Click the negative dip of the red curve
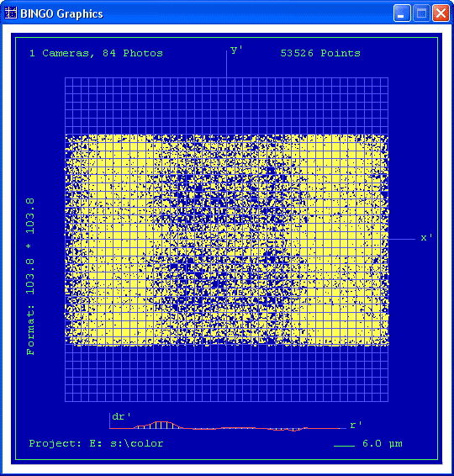 coord(293,430)
